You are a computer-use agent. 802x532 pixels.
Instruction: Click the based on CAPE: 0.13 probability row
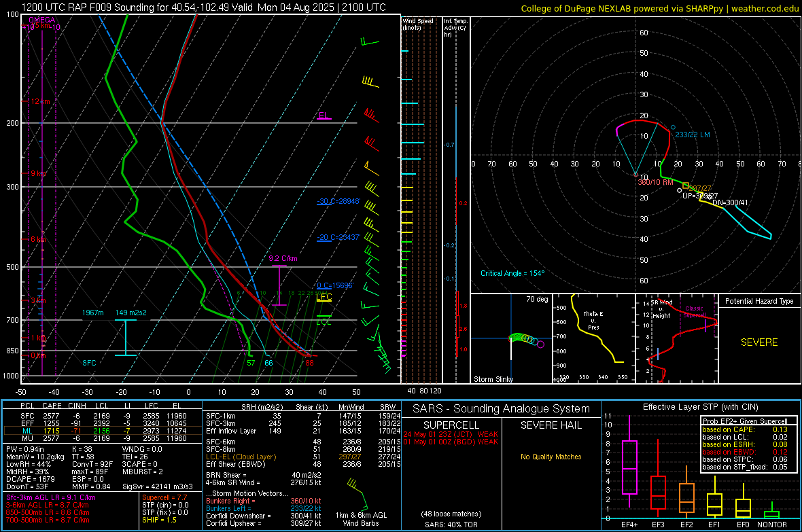[x=745, y=429]
